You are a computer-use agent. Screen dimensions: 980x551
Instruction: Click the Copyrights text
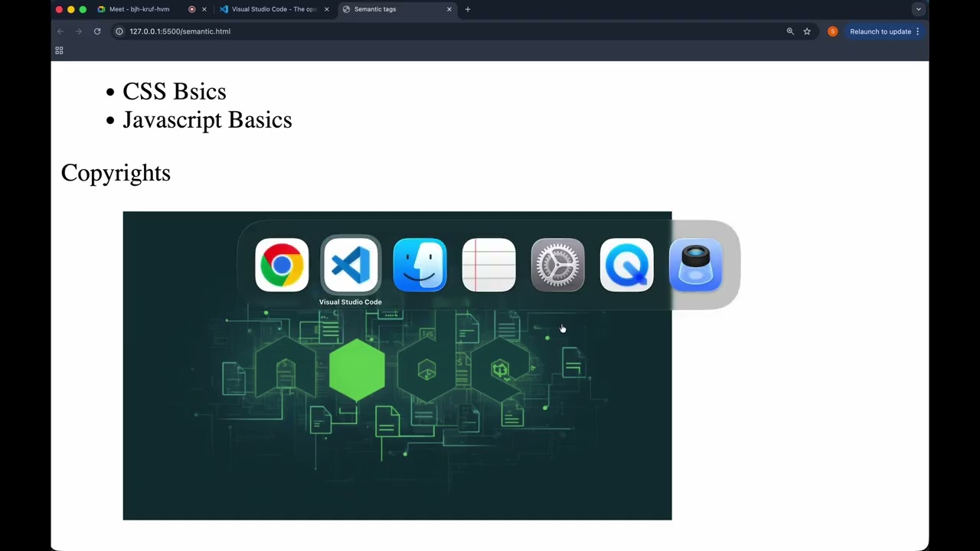pos(116,173)
